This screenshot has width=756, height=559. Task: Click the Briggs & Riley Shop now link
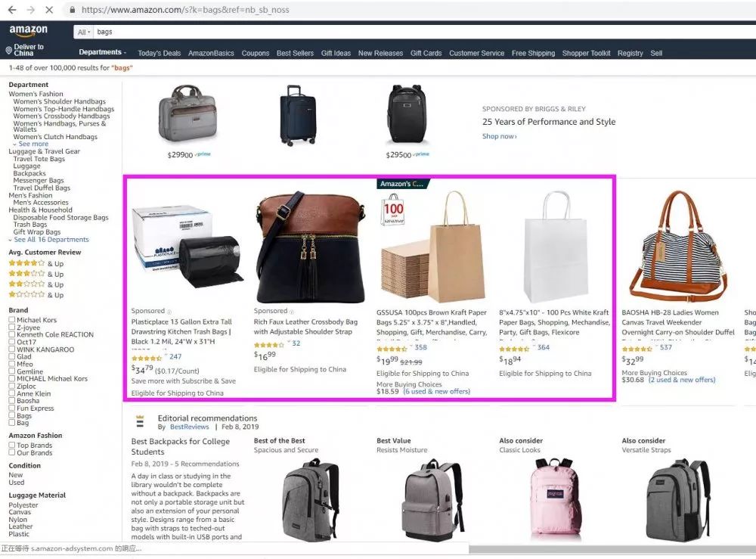click(x=500, y=136)
